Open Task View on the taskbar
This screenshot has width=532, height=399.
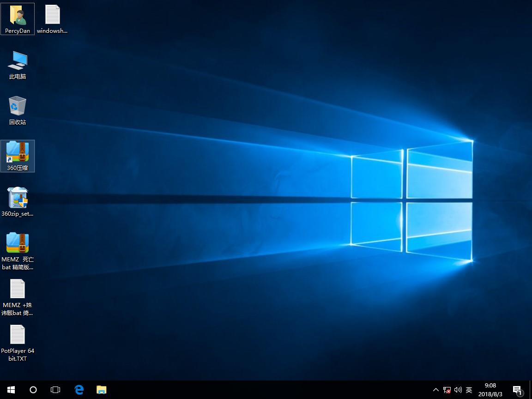55,390
